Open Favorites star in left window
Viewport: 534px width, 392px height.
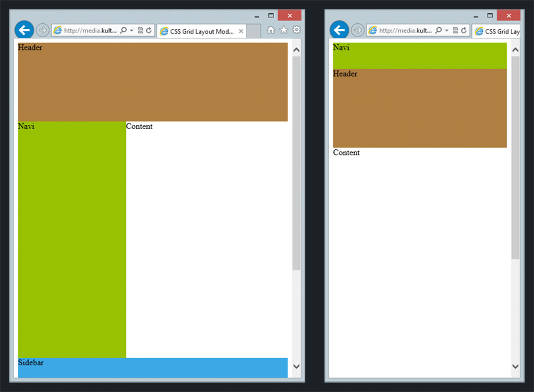point(284,30)
